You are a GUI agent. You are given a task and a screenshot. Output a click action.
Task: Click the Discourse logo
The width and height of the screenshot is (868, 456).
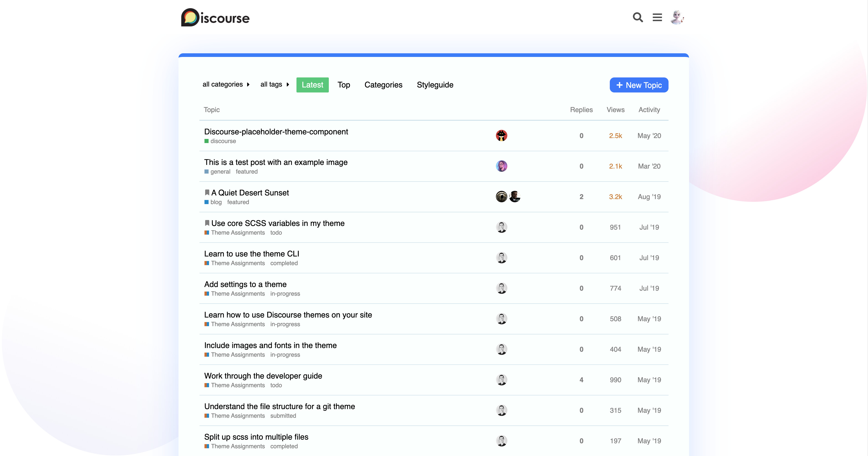point(215,18)
